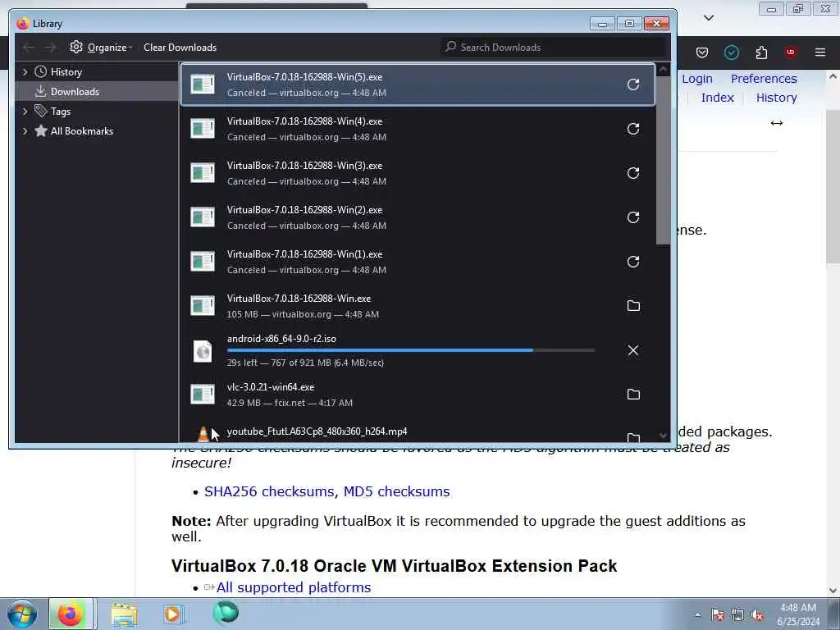Click Clear Downloads in Library toolbar
Viewport: 840px width, 630px height.
[180, 47]
